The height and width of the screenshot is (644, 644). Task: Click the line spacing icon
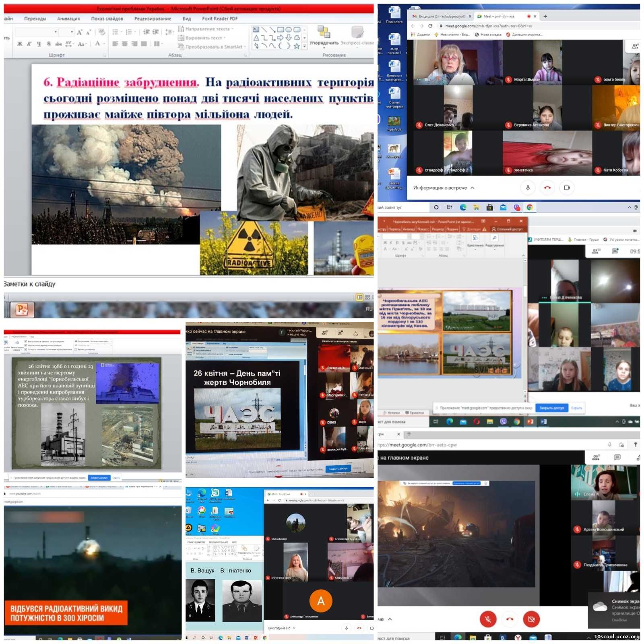pos(169,32)
